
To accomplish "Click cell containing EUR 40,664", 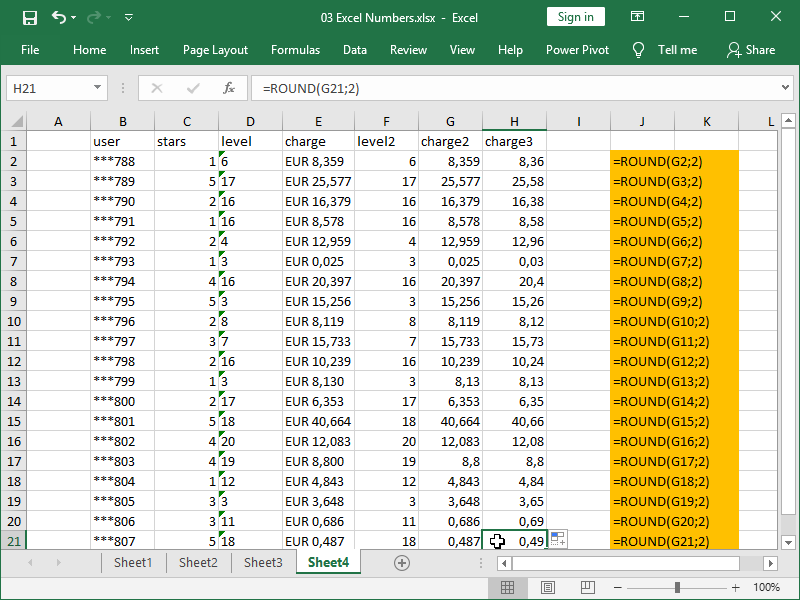I will click(318, 421).
